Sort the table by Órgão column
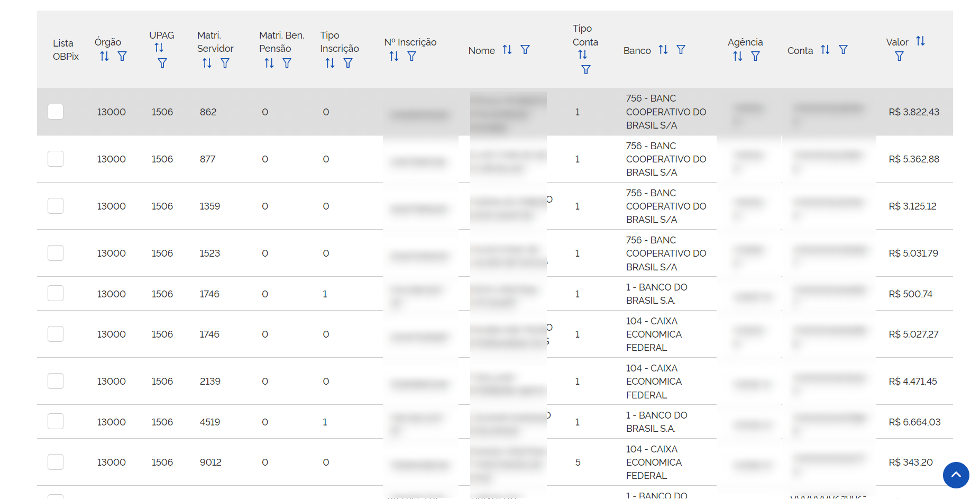The height and width of the screenshot is (499, 980). [x=104, y=56]
